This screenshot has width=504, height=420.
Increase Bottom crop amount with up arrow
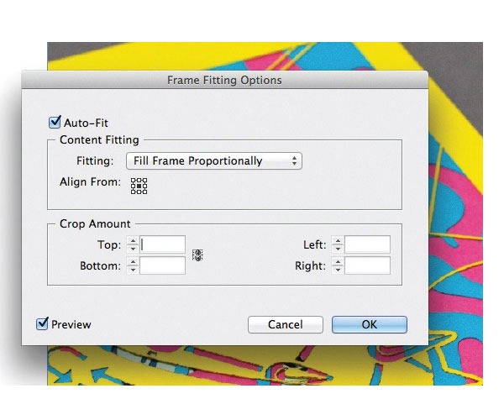131,262
